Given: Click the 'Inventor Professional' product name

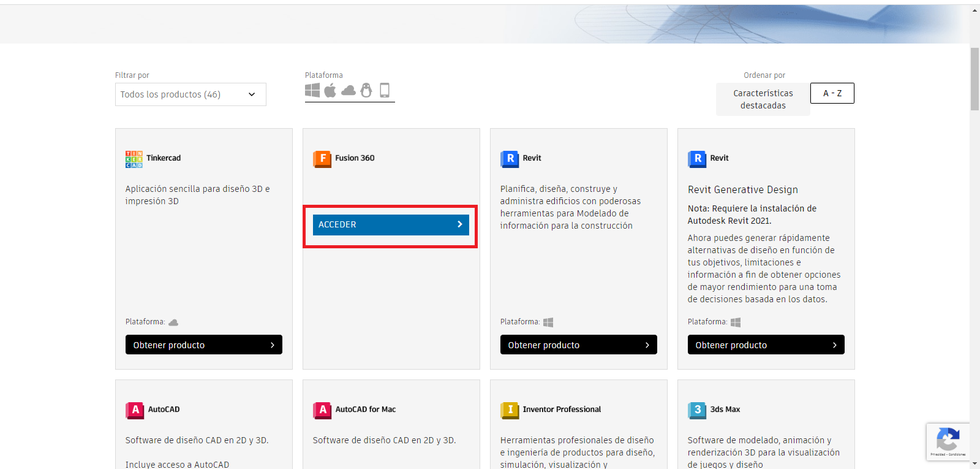Looking at the screenshot, I should coord(562,410).
